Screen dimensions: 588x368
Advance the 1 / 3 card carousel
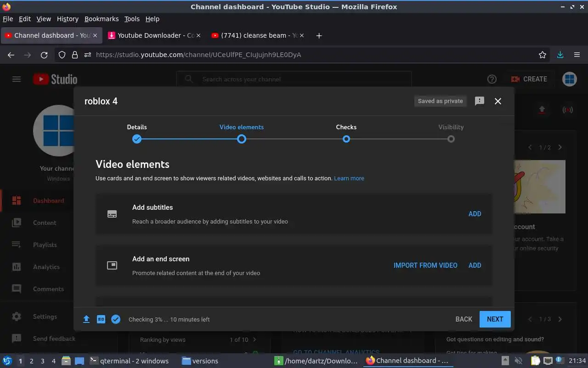(560, 319)
